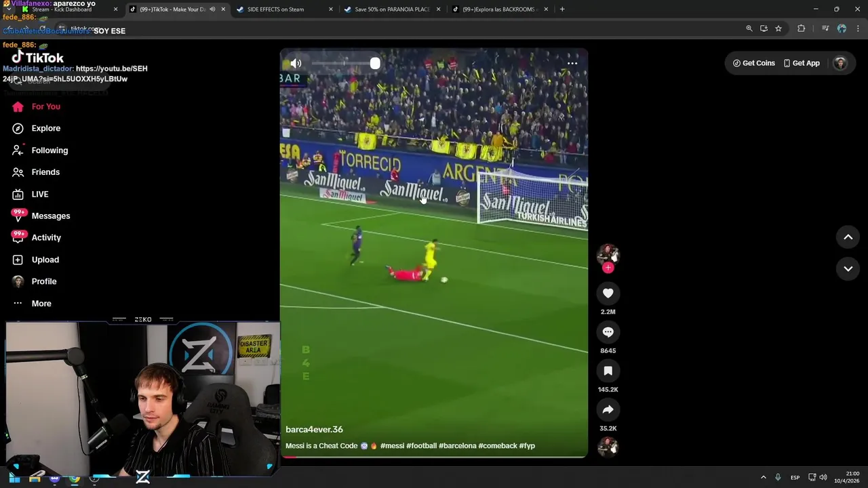Viewport: 868px width, 488px height.
Task: Open the #messi hashtag
Action: point(392,446)
